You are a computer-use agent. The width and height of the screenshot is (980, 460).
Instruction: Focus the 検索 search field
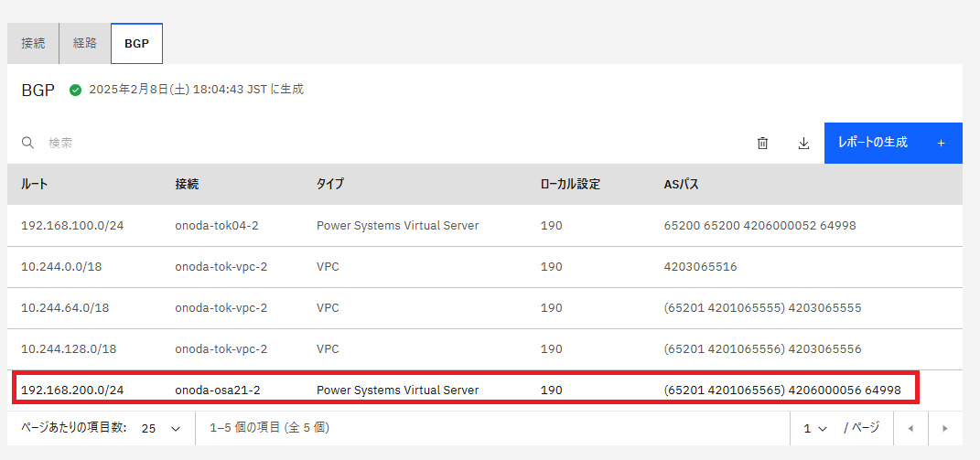click(375, 144)
